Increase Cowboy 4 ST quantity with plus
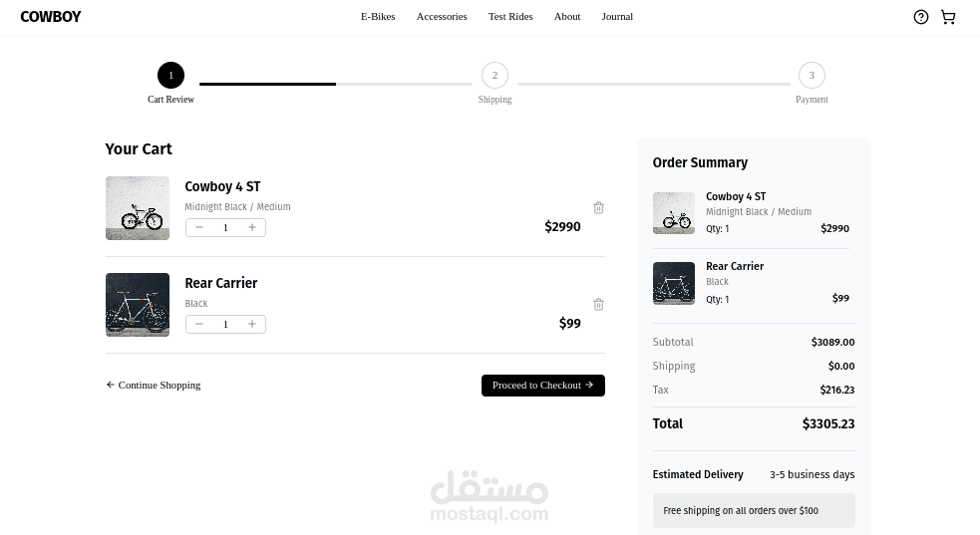This screenshot has width=980, height=535. [x=252, y=227]
